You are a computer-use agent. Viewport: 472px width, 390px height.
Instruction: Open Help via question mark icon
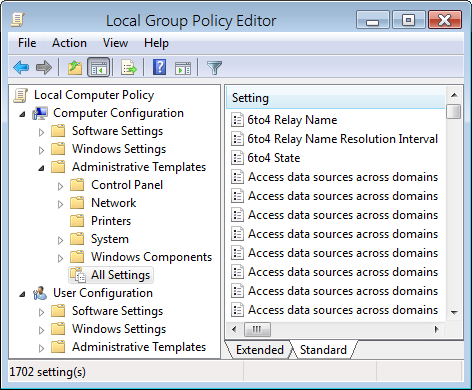(160, 67)
